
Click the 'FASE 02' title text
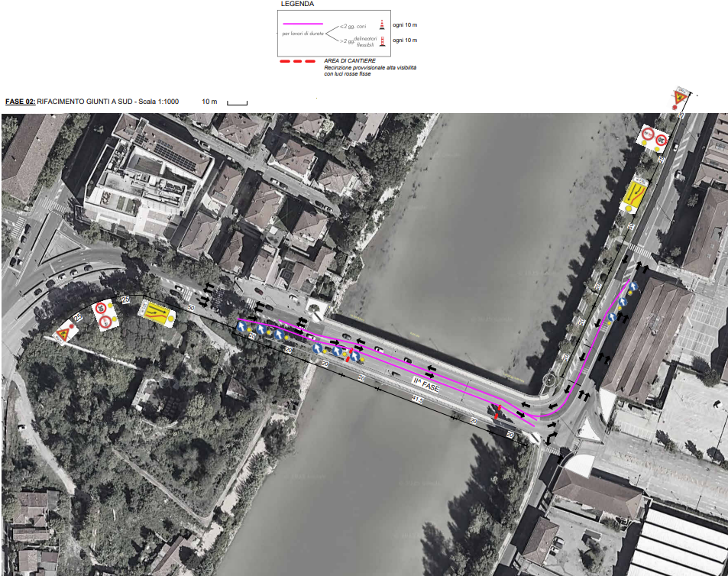point(19,102)
